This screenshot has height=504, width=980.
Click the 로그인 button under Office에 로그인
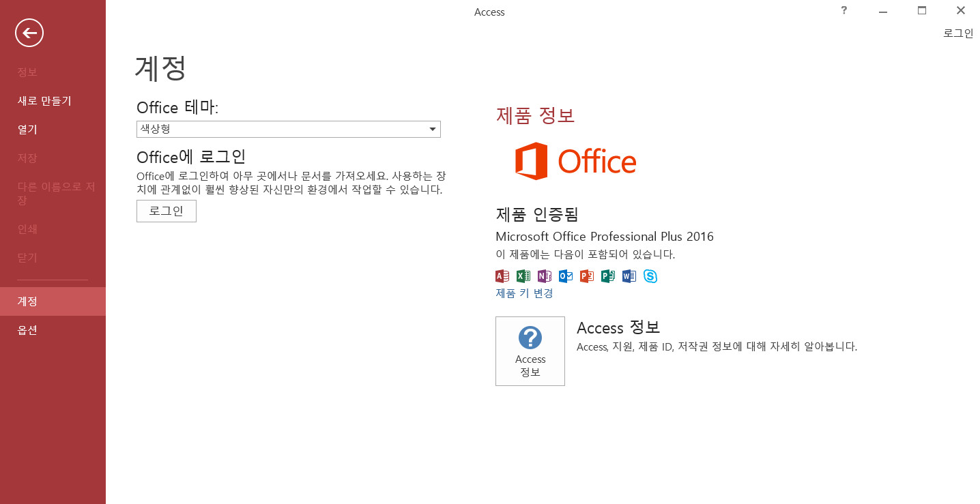[x=167, y=211]
